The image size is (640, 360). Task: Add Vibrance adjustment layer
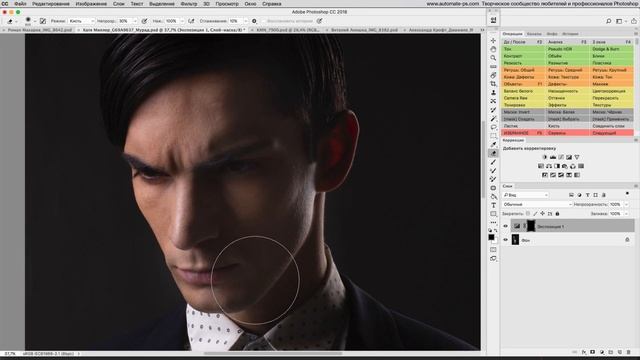coord(577,157)
